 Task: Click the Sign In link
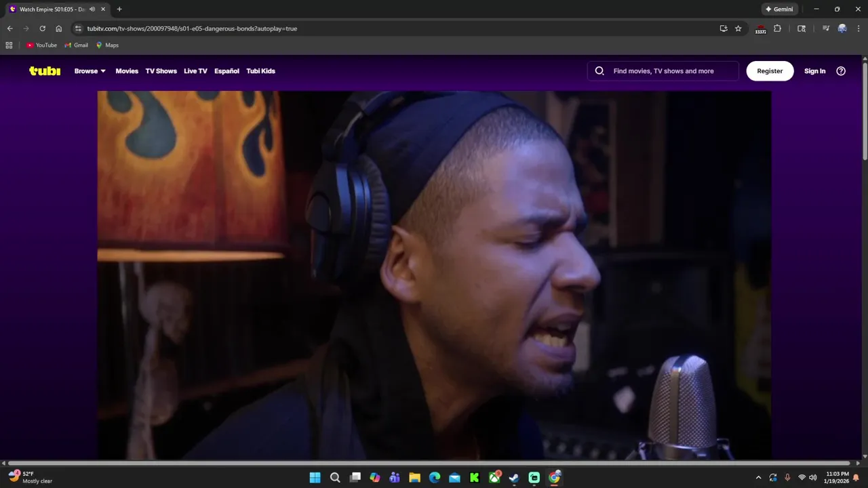coord(814,70)
